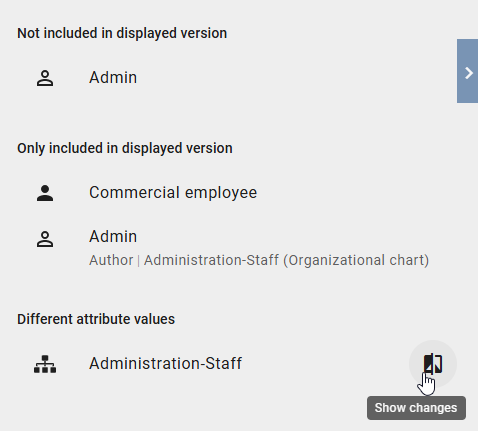Expand the blue side panel chevron

[468, 71]
